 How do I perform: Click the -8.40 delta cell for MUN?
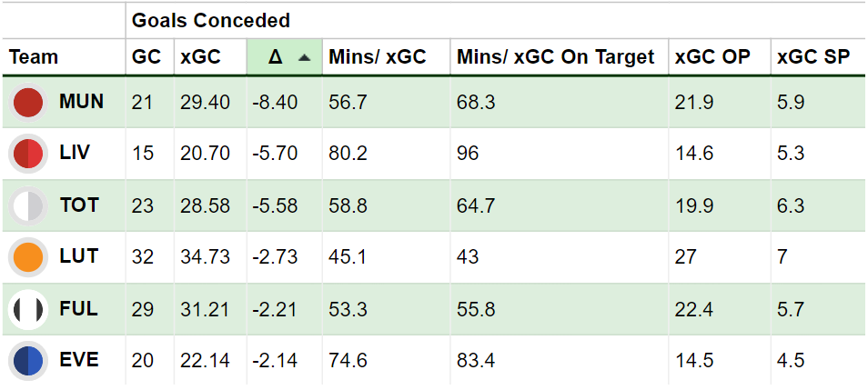(x=275, y=102)
